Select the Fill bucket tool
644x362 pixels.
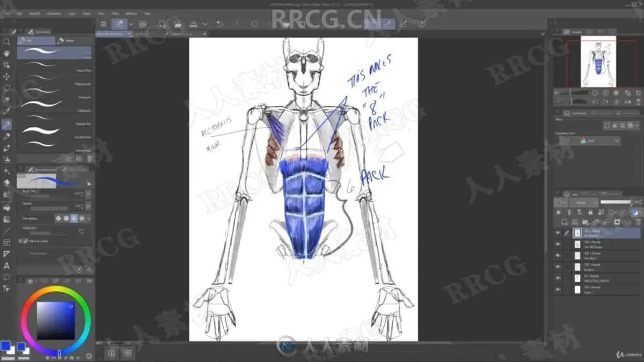(6, 207)
